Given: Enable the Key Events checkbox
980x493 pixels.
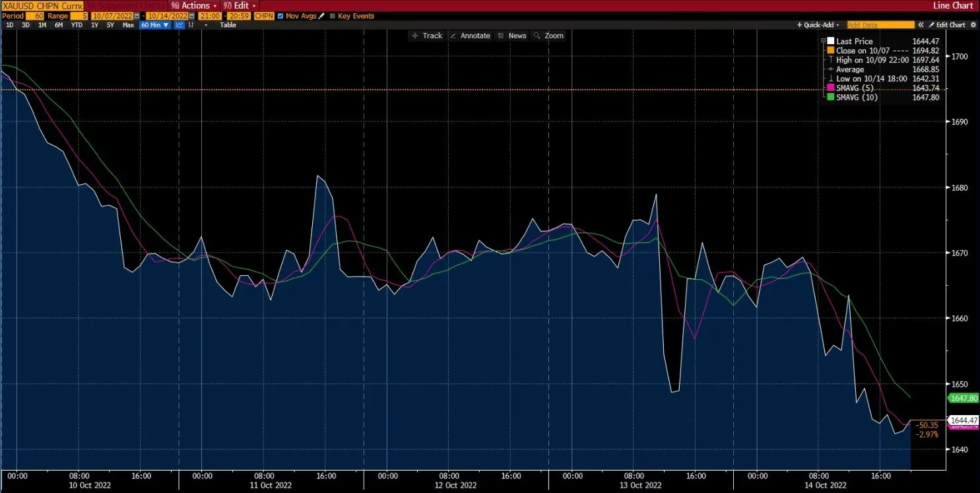Looking at the screenshot, I should 333,16.
